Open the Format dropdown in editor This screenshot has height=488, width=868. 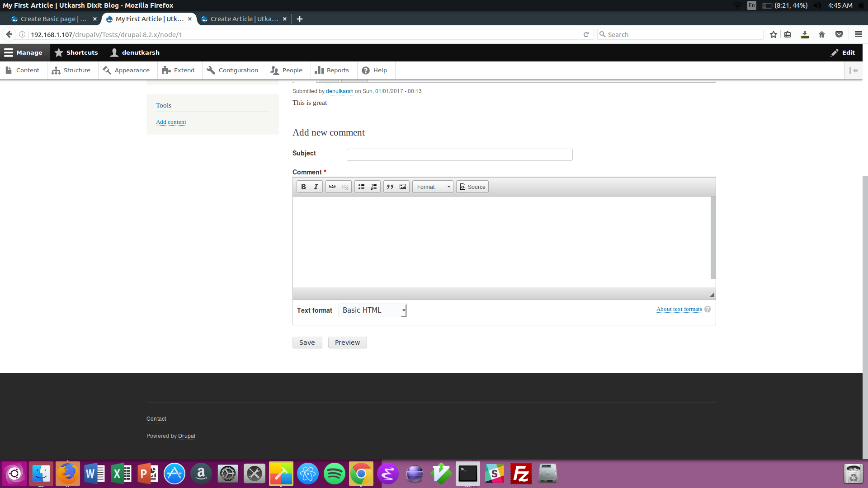433,187
